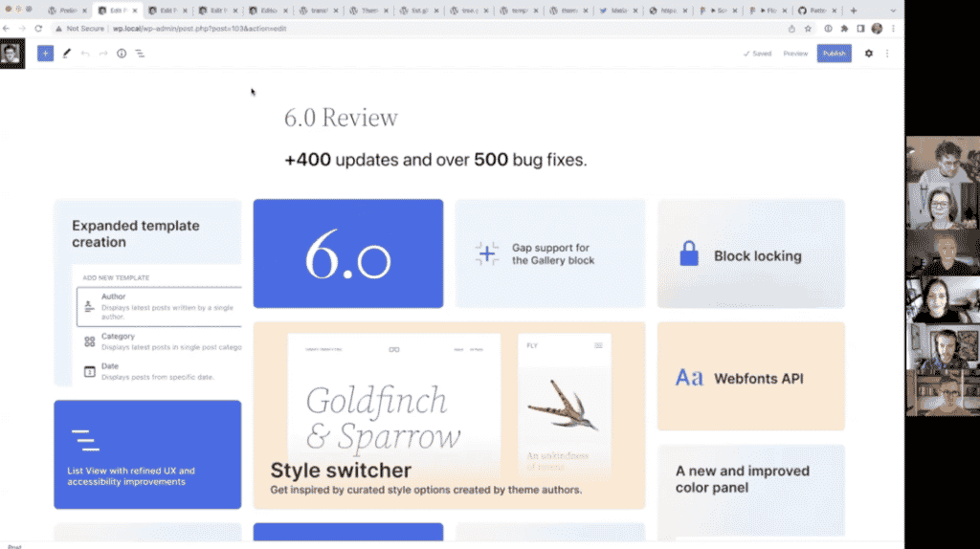Click the Get inspired by curated style text
980x549 pixels.
point(426,490)
